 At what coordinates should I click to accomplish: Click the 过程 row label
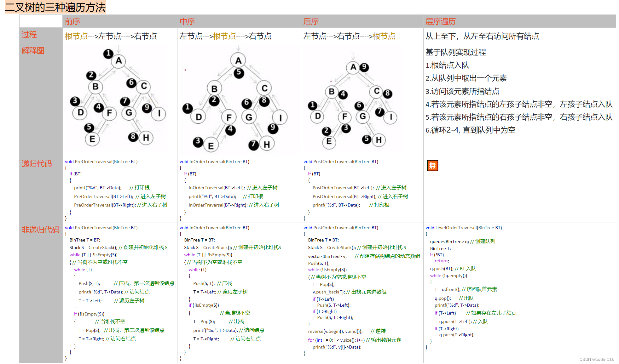click(29, 35)
